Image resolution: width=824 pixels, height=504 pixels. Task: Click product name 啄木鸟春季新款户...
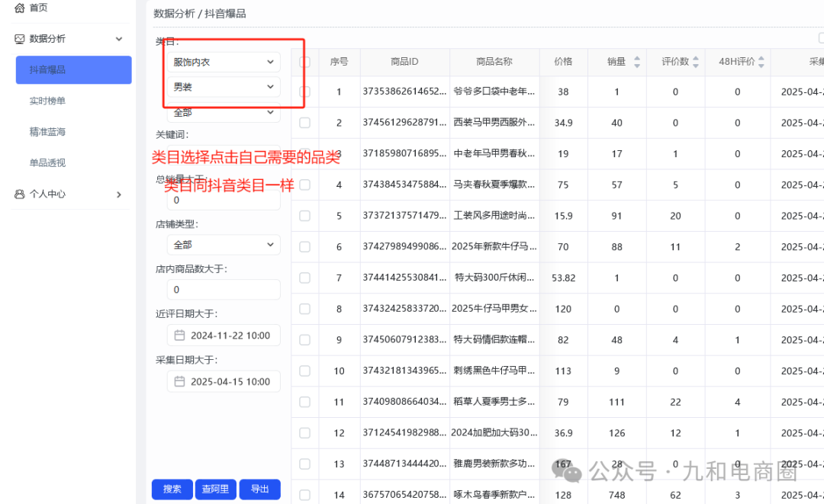click(x=494, y=495)
